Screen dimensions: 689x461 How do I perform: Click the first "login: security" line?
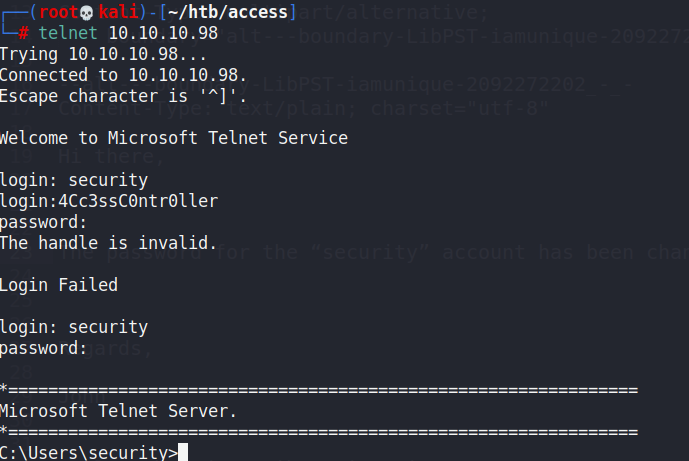pyautogui.click(x=74, y=180)
